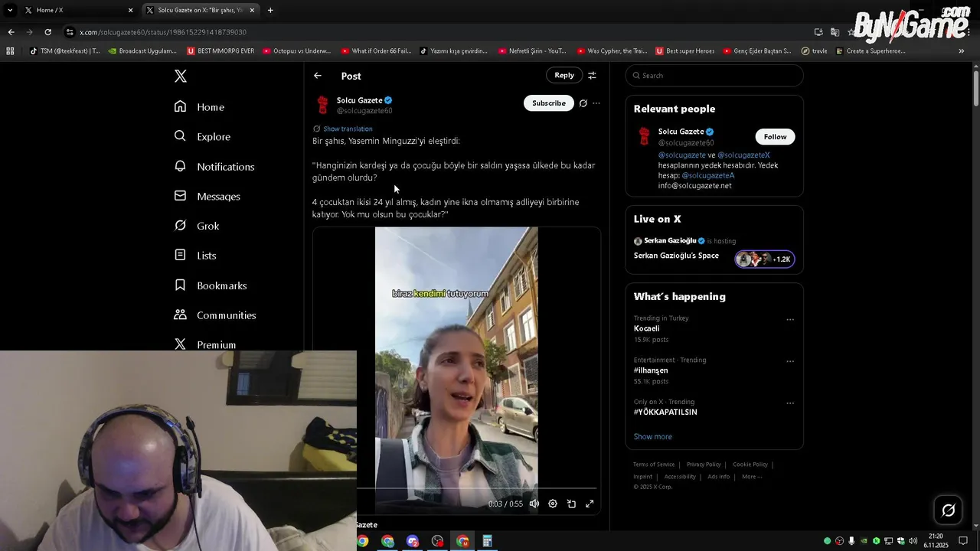This screenshot has height=551, width=980.
Task: Open Solcu Gazete avatar on the post
Action: click(323, 105)
